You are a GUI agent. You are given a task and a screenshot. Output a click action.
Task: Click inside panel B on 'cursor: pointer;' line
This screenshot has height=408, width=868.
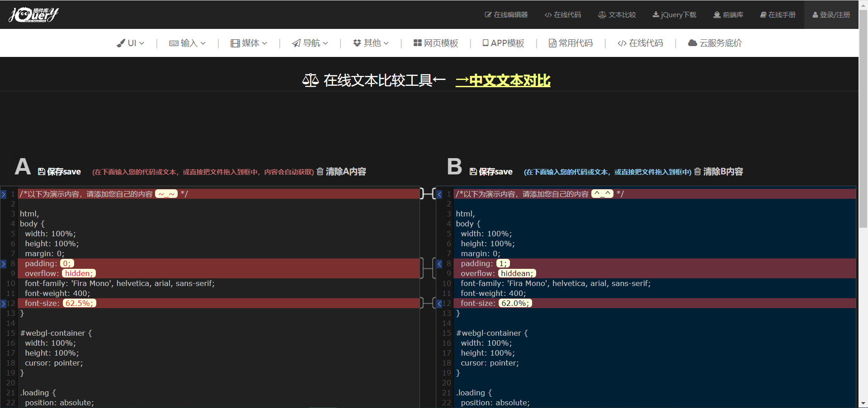[x=490, y=363]
